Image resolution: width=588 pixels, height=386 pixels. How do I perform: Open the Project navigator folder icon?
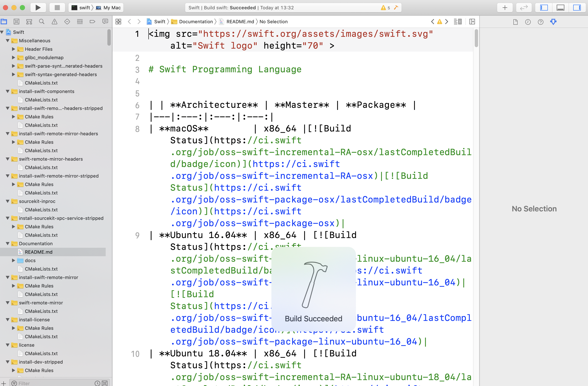point(4,22)
